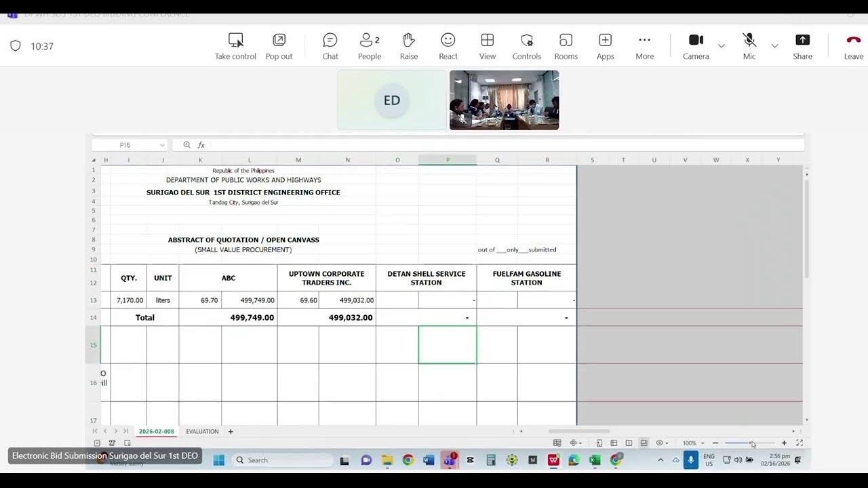Select the DETAN SHELL SERVICE STATION header cell

click(426, 278)
